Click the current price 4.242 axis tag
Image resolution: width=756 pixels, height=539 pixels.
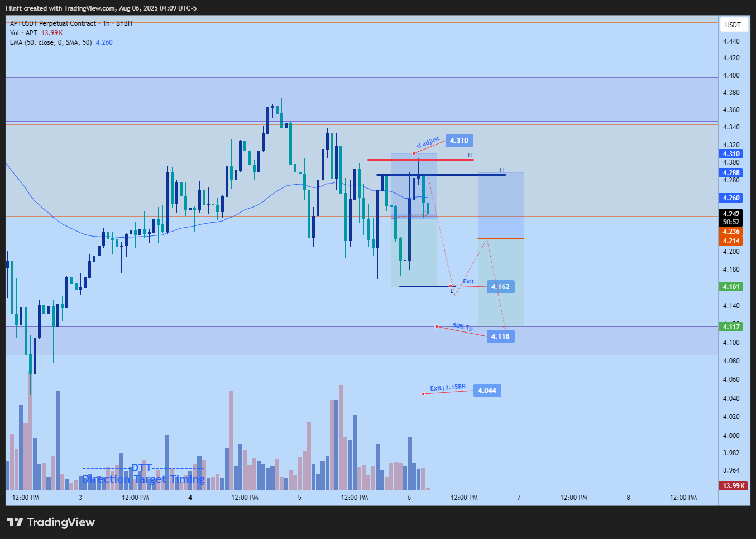[731, 214]
